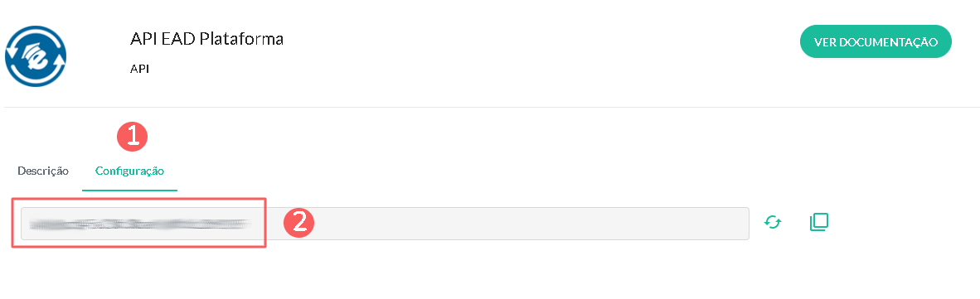Click the regenerate API key refresh icon
Viewport: 980px width, 299px height.
click(x=773, y=222)
